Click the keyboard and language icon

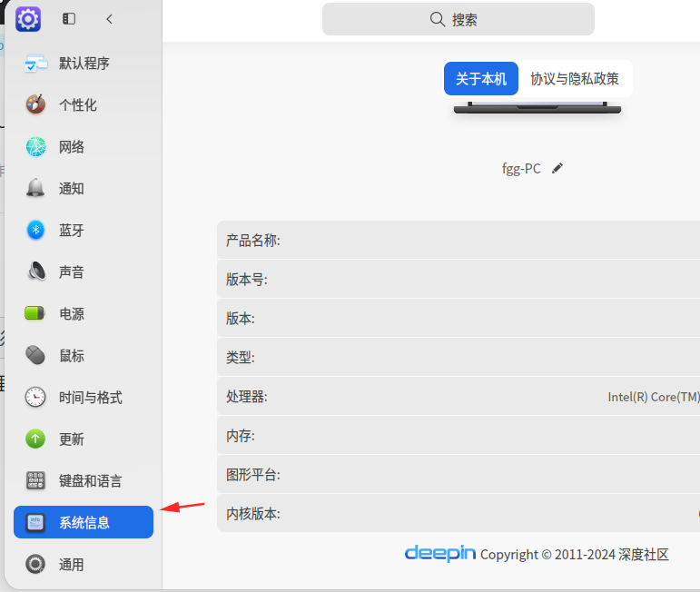click(x=35, y=481)
